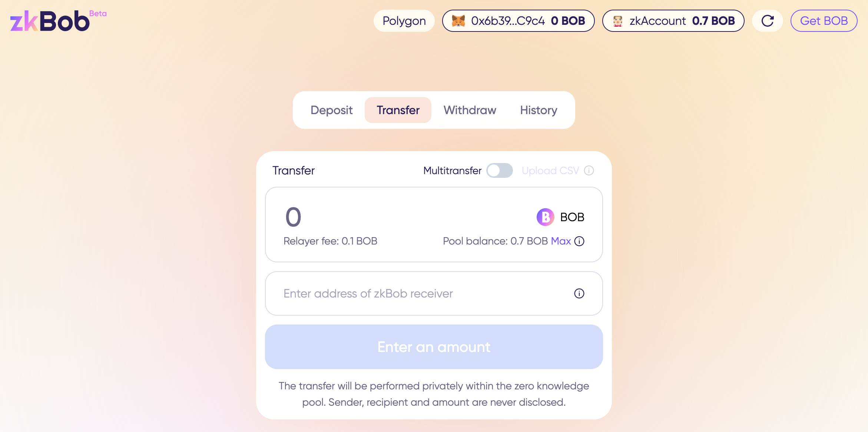Switch to the Withdraw tab
This screenshot has width=868, height=432.
[470, 110]
